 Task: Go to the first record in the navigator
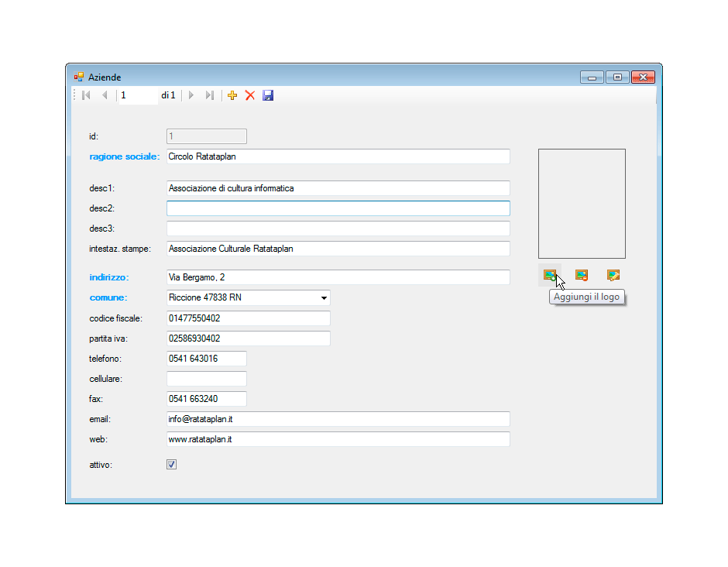click(86, 95)
